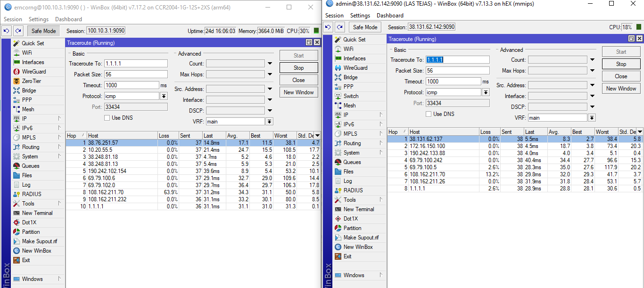
Task: Open RADIUS in the left sidebar
Action: (x=32, y=194)
